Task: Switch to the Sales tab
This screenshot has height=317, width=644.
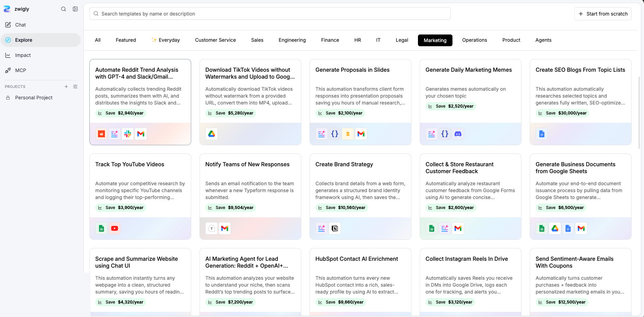Action: coord(257,40)
